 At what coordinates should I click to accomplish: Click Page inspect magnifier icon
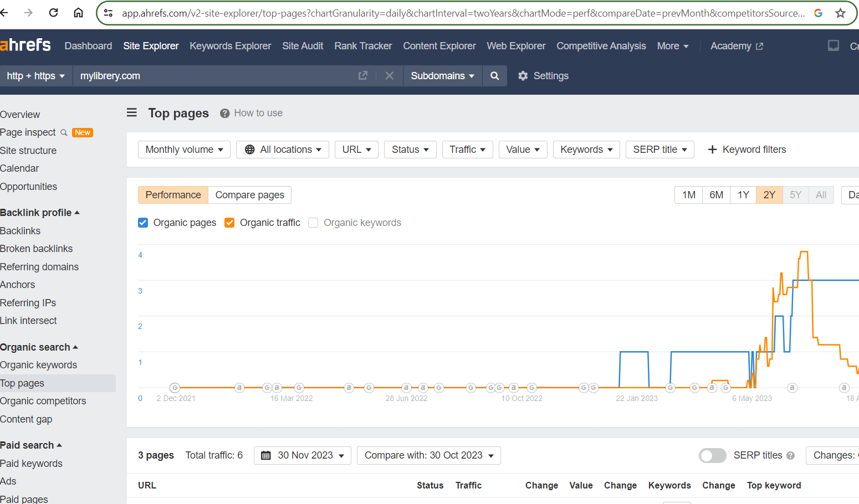coord(64,132)
